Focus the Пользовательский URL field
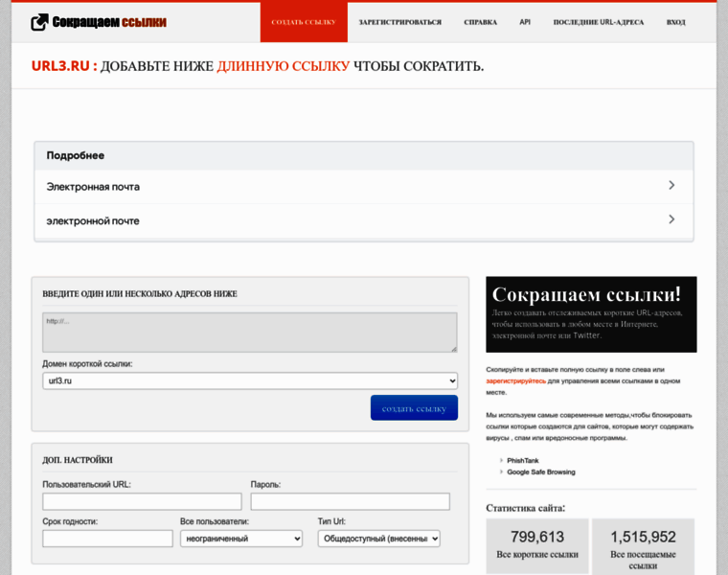The height and width of the screenshot is (575, 728). coord(142,501)
